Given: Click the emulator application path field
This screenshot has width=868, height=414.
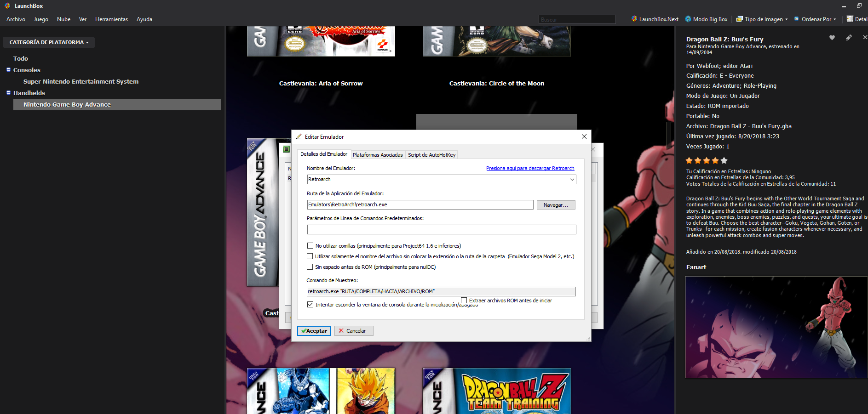Looking at the screenshot, I should click(x=420, y=204).
